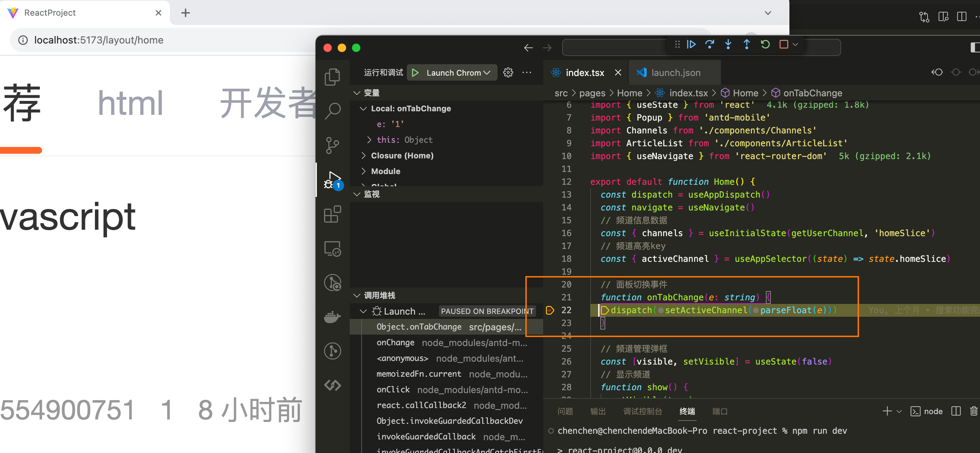The width and height of the screenshot is (980, 453).
Task: Split the terminal pane
Action: tap(956, 411)
